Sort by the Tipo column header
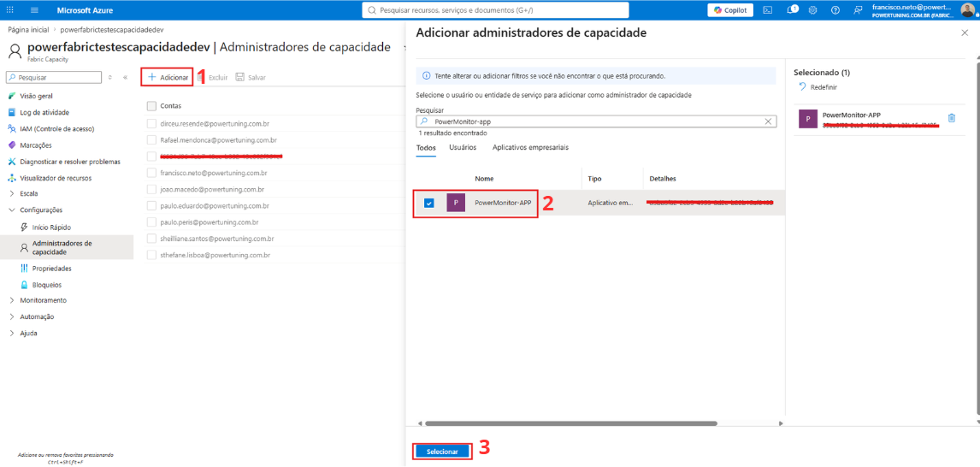The image size is (980, 467). coord(594,179)
